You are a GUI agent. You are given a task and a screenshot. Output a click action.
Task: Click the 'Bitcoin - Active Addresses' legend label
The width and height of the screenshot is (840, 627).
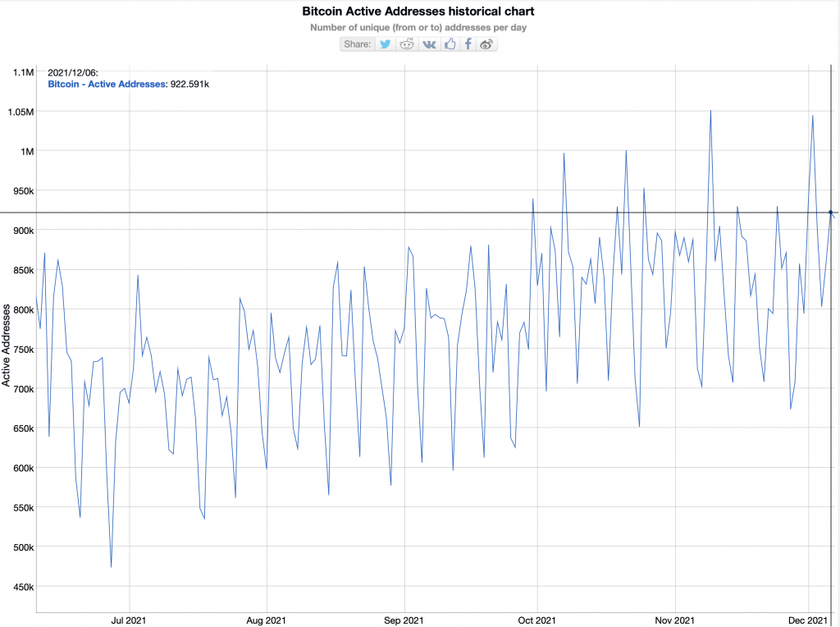pos(107,85)
